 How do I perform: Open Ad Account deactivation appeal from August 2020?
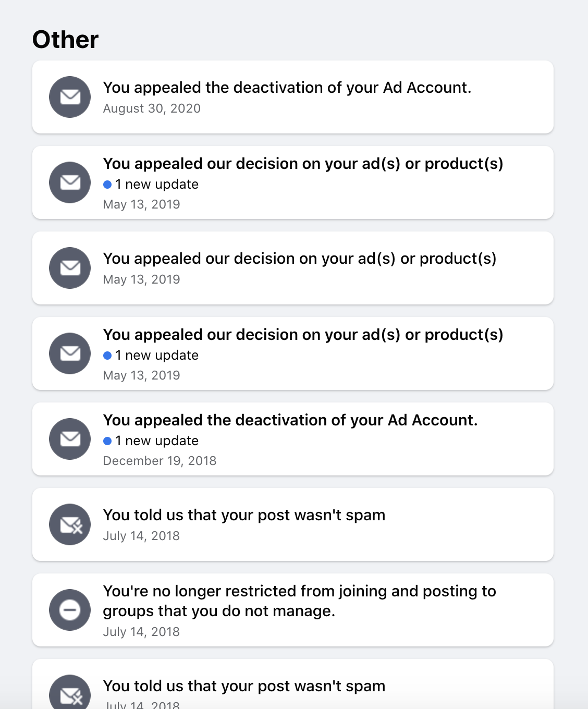click(293, 97)
